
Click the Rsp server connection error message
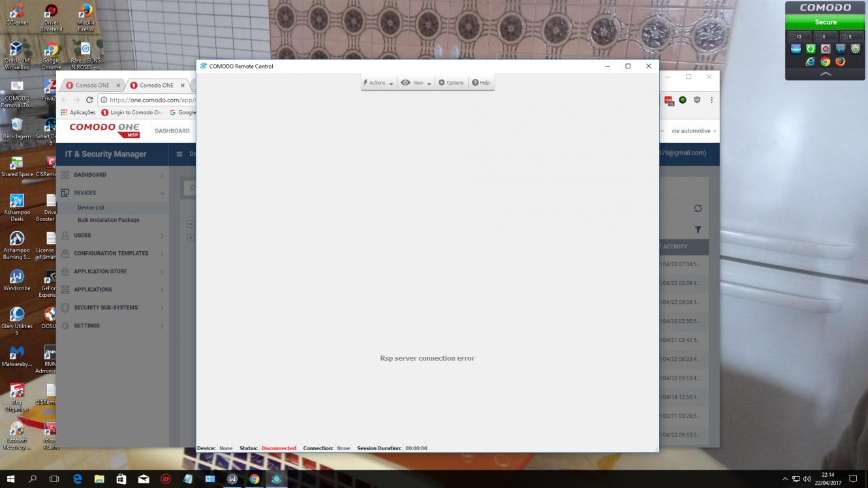click(427, 358)
